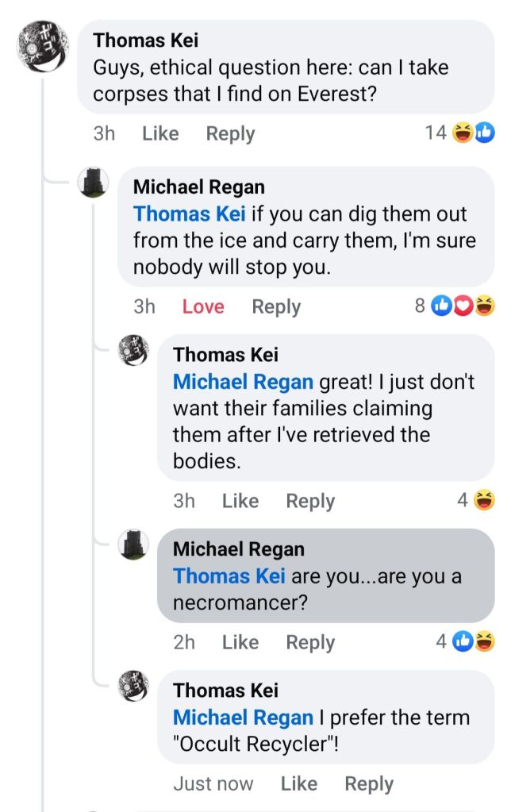Open reaction icons on 'families claiming' reply
511x812 pixels.
coord(476,500)
